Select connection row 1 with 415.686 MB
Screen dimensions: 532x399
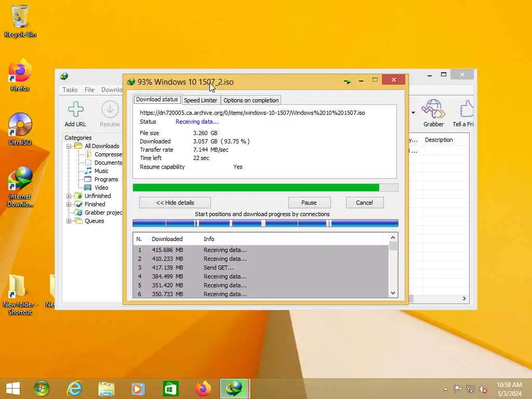(x=261, y=250)
